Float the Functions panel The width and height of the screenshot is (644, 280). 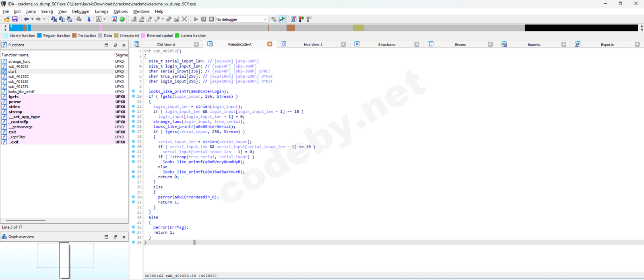[x=115, y=45]
